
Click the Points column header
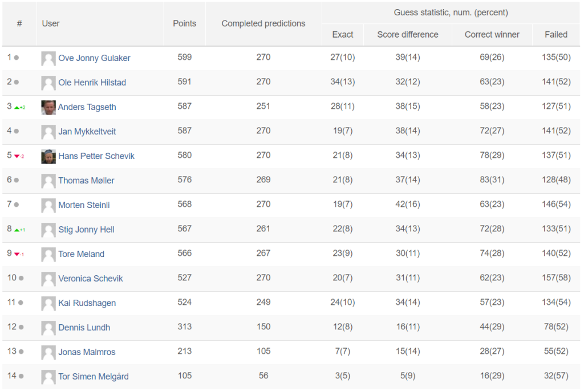(184, 24)
